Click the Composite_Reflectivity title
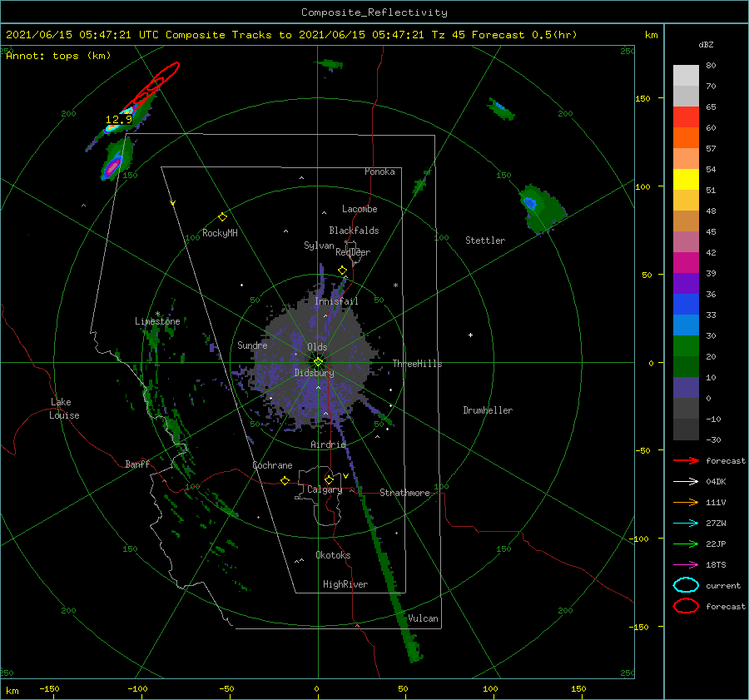 (374, 12)
